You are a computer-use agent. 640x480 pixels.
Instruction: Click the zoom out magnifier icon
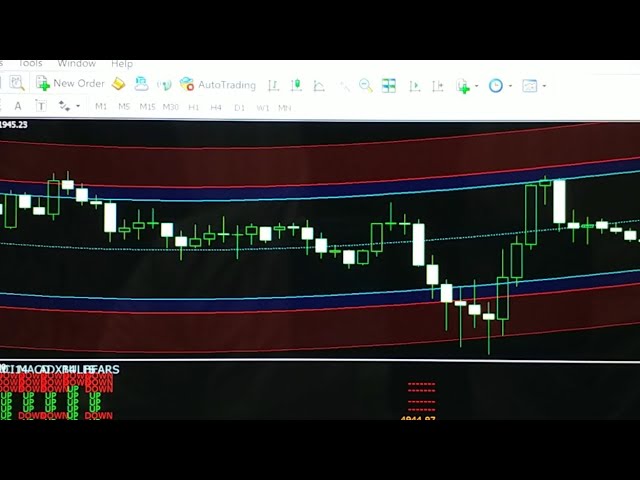coord(366,86)
